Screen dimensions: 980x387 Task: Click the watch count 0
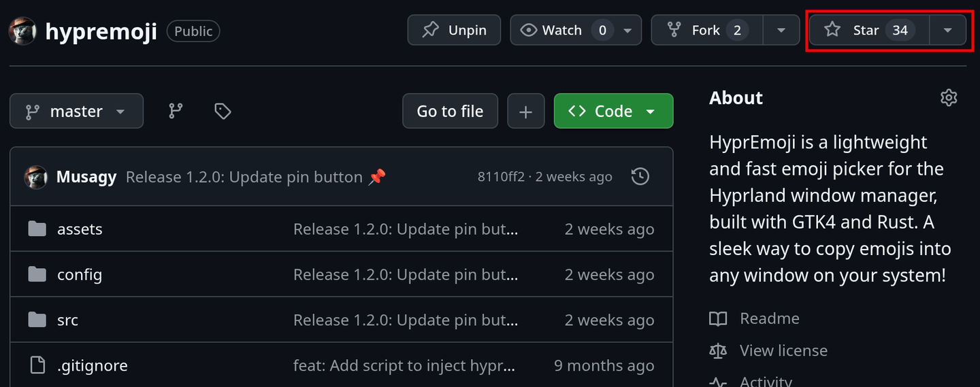pyautogui.click(x=602, y=30)
